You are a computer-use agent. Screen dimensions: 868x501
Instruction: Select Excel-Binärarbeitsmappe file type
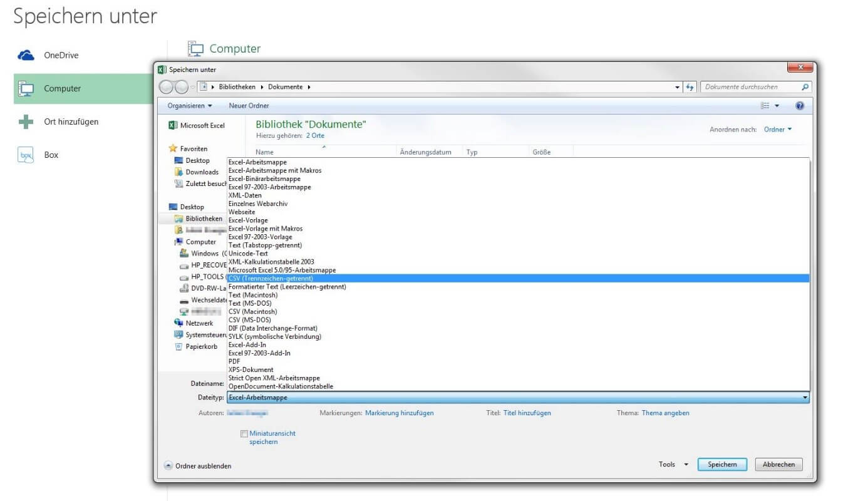pyautogui.click(x=518, y=178)
